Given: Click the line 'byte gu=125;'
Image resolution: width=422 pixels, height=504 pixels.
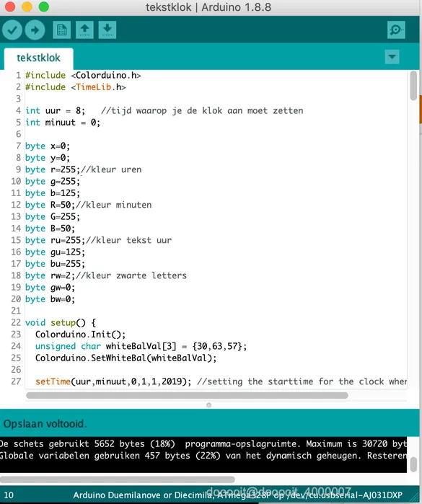Looking at the screenshot, I should [x=55, y=252].
